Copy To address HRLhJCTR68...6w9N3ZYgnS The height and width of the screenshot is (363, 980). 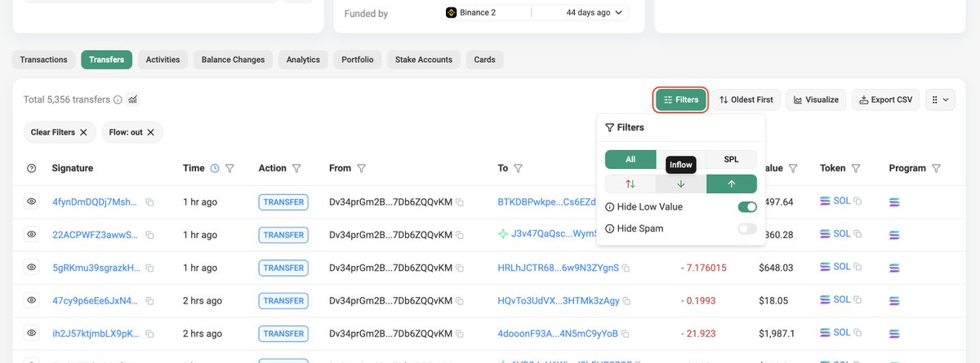626,268
